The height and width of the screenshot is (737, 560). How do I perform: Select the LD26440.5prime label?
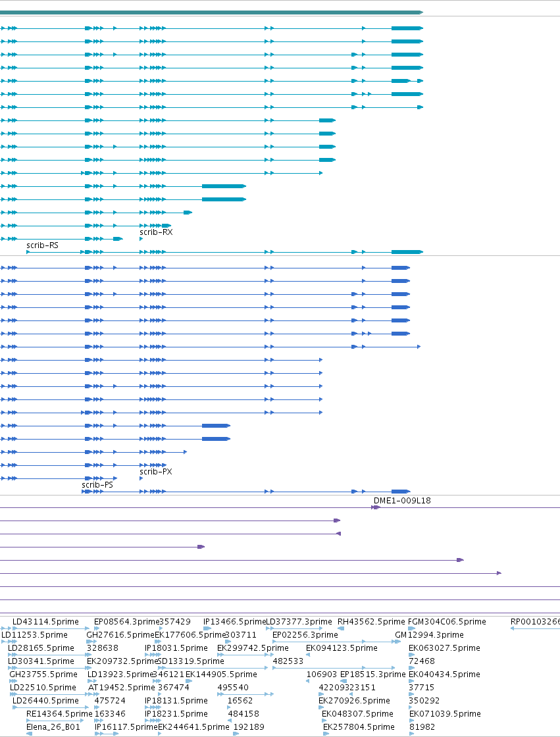tap(45, 701)
